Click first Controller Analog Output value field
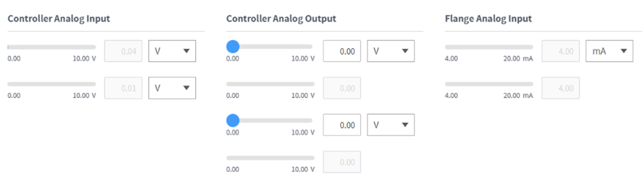Viewport: 644px width, 193px height. click(342, 51)
